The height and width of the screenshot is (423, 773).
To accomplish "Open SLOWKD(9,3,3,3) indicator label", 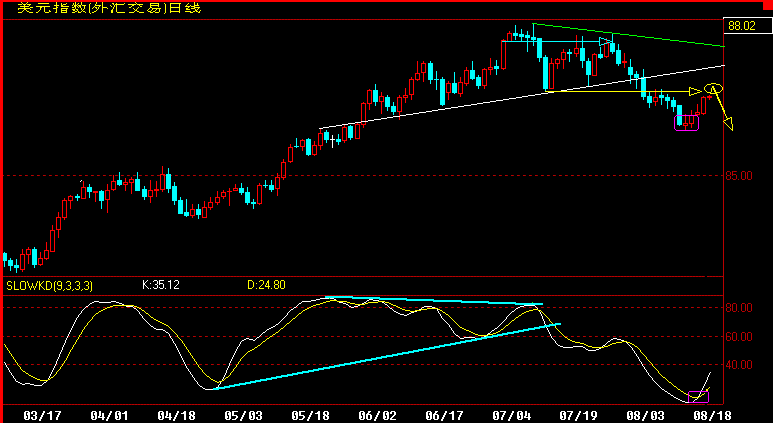I will tap(49, 285).
